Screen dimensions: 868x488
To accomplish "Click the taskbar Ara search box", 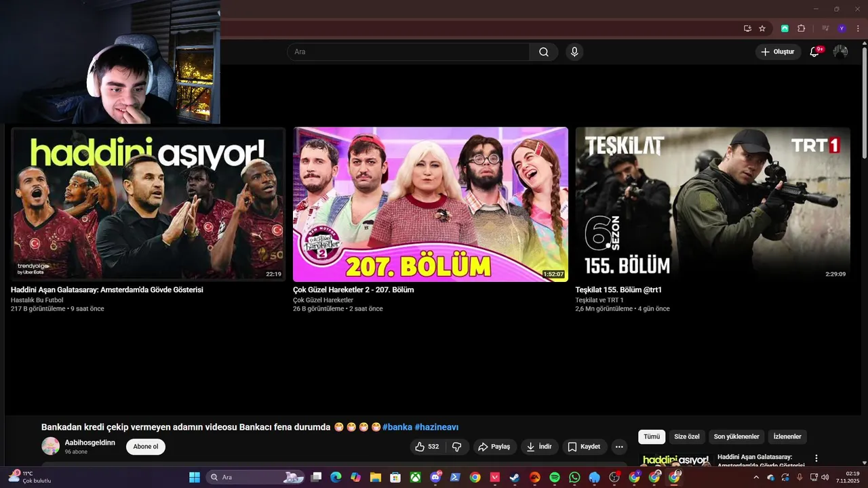I will pos(254,477).
